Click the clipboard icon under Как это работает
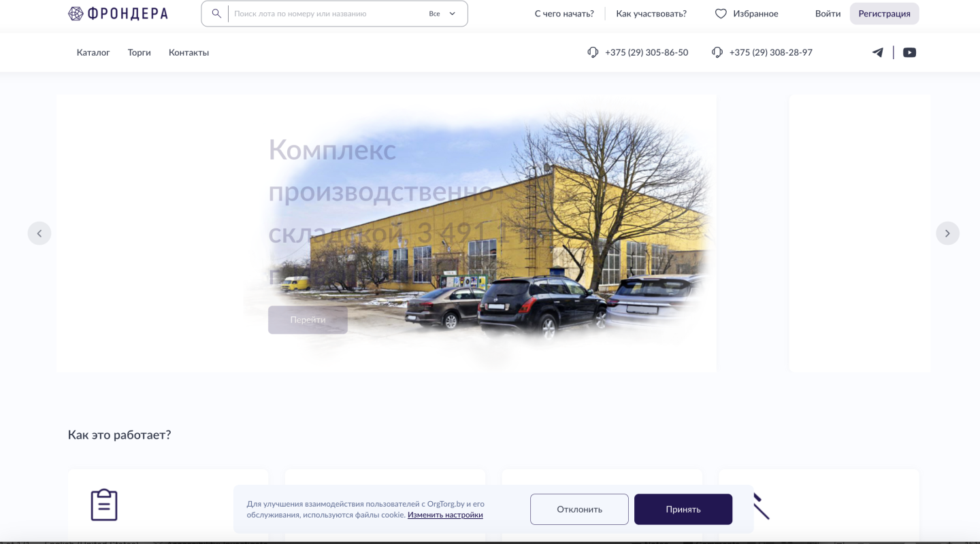The height and width of the screenshot is (544, 980). (104, 505)
